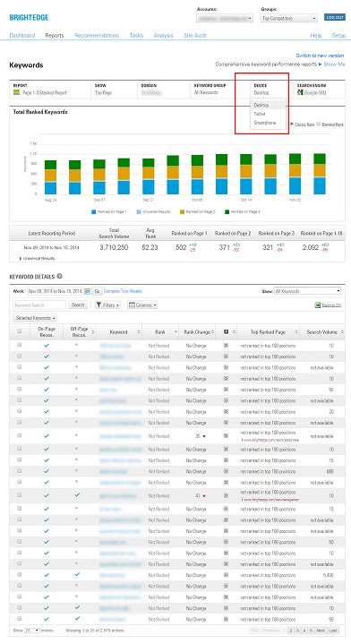
Task: Click Ranked on Page 2 orange legend swatch
Action: (x=182, y=212)
